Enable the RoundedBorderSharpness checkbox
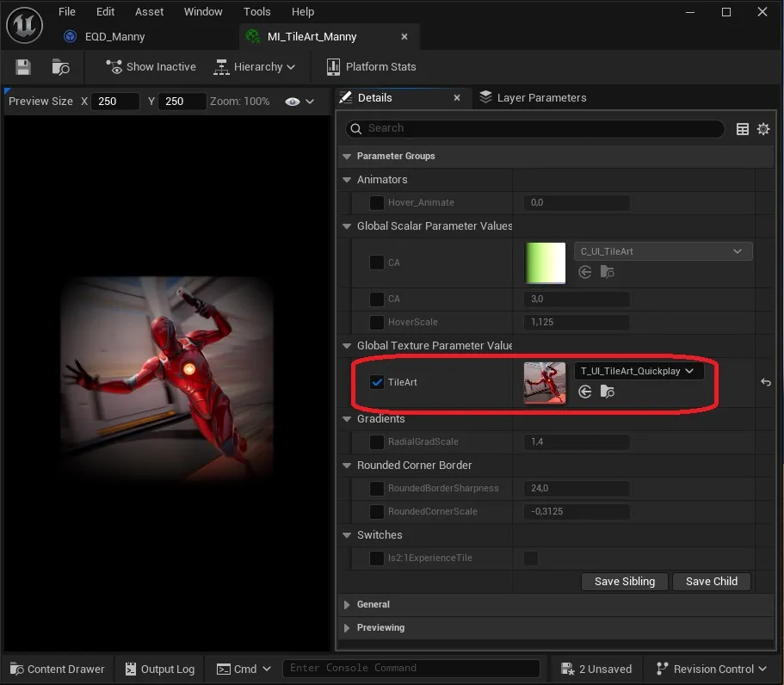 pyautogui.click(x=376, y=489)
